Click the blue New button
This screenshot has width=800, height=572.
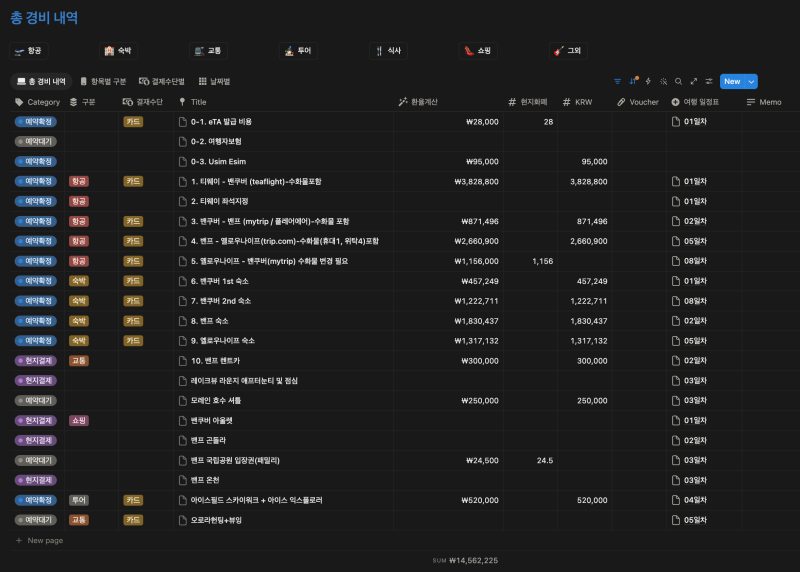point(732,82)
